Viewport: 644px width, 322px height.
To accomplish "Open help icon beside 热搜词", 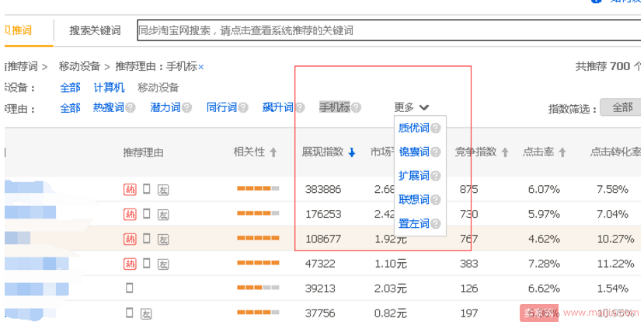I will tap(131, 108).
